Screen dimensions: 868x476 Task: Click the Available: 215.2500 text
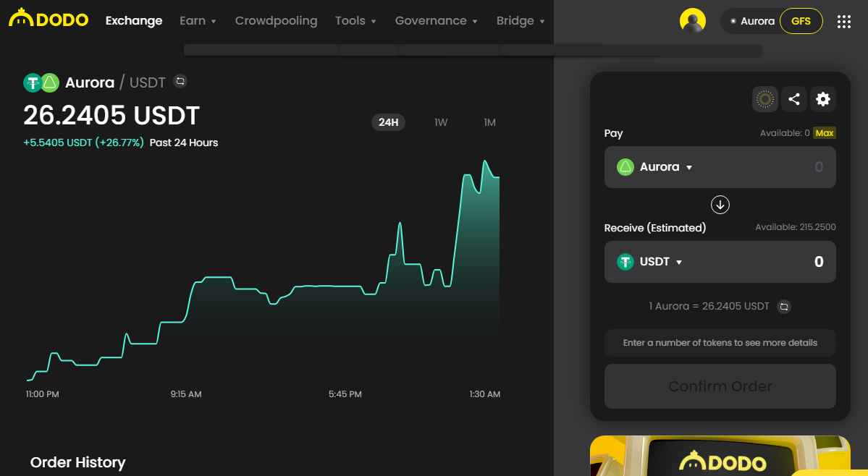796,227
